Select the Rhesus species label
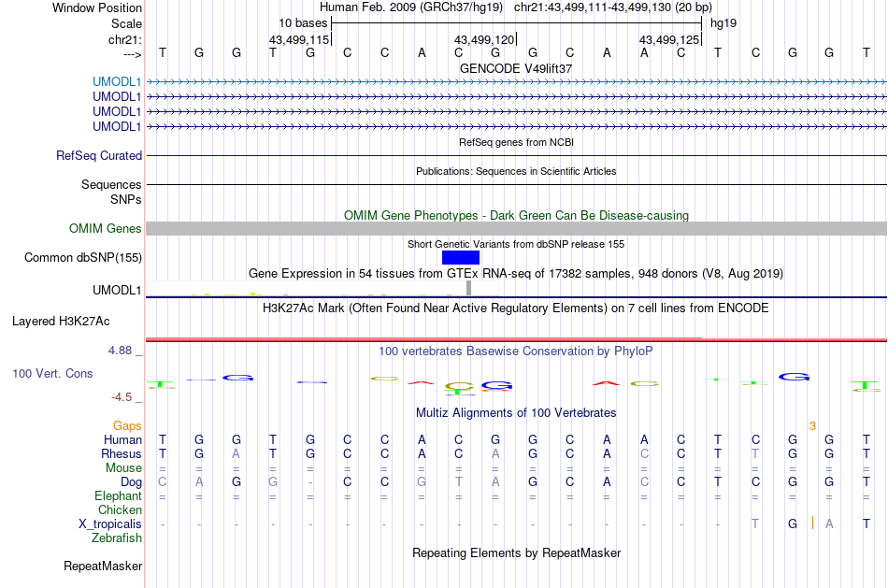The image size is (888, 588). (x=122, y=454)
